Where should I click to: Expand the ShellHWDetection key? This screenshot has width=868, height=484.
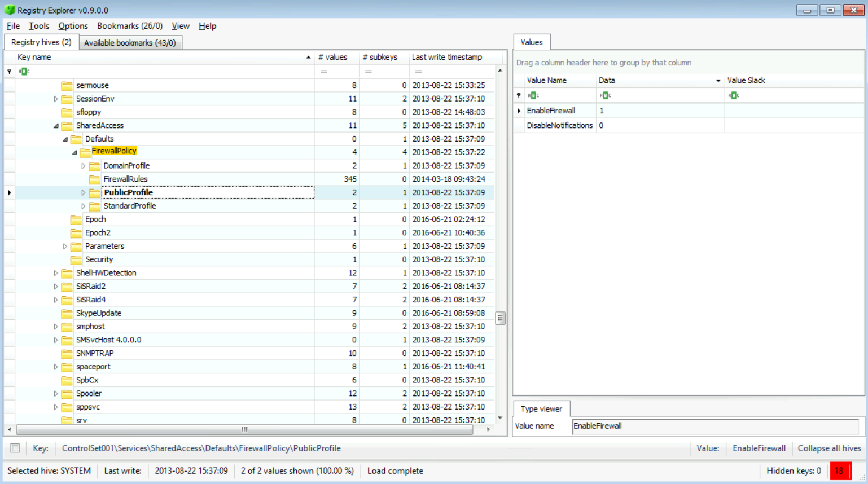[x=56, y=273]
